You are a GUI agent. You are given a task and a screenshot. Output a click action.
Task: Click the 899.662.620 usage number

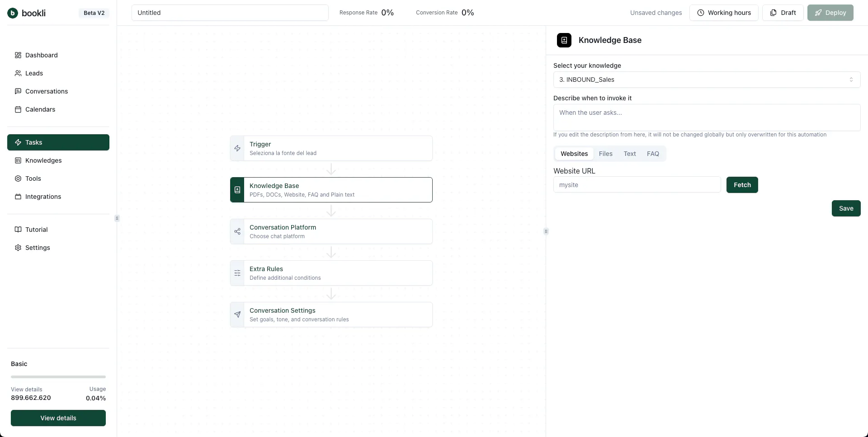pos(31,398)
